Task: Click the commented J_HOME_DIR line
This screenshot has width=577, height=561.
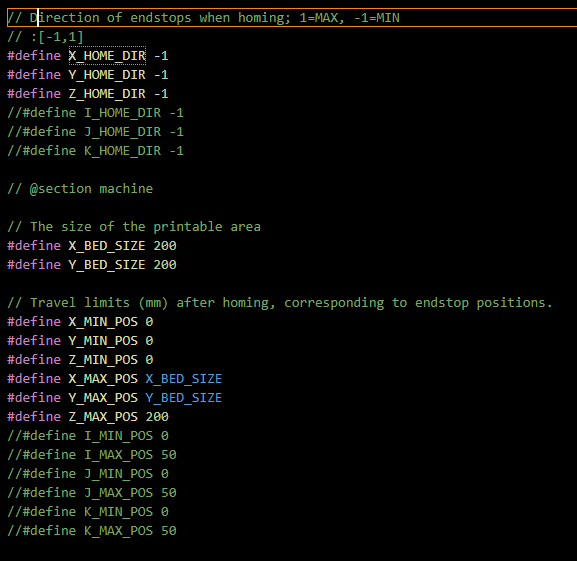Action: 95,132
